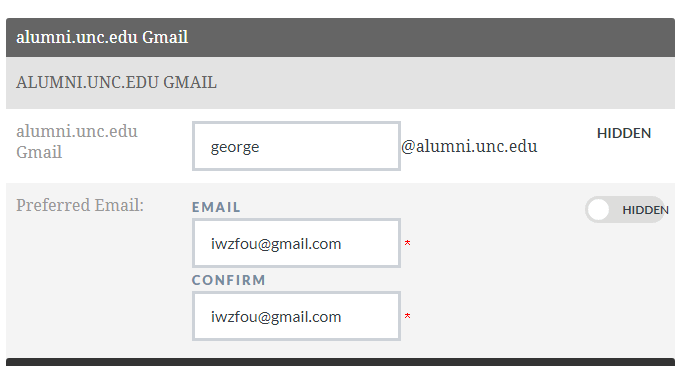Click the alumni.unc.edu Gmail field label

pos(77,142)
